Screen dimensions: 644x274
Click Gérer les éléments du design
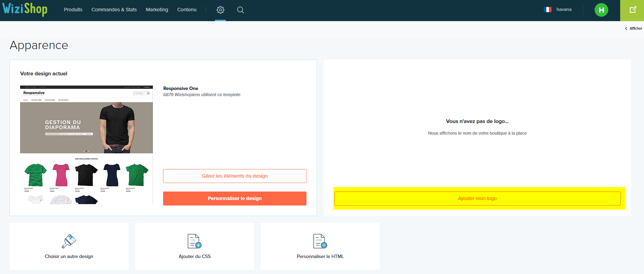[x=235, y=176]
